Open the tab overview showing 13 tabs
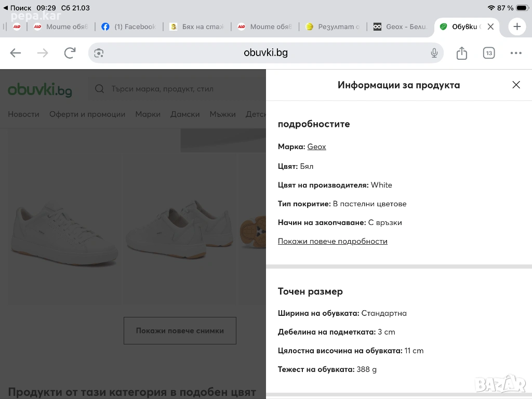 pyautogui.click(x=489, y=53)
